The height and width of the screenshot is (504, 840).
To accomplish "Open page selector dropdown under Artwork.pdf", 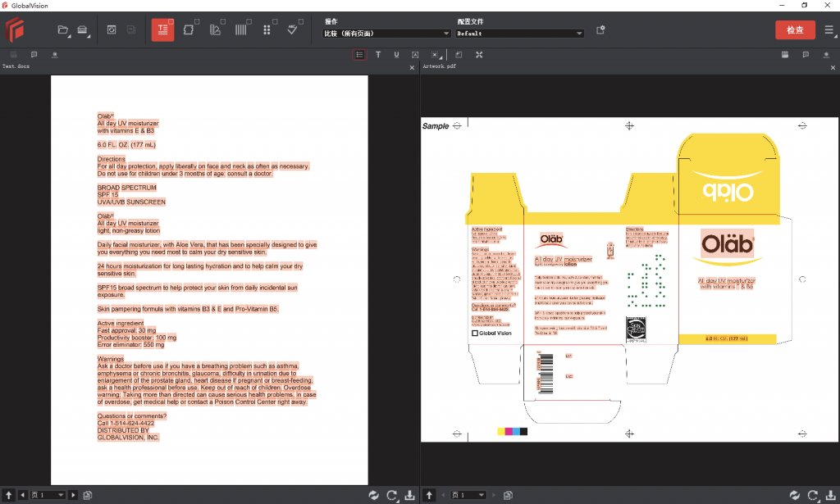I will coord(468,496).
